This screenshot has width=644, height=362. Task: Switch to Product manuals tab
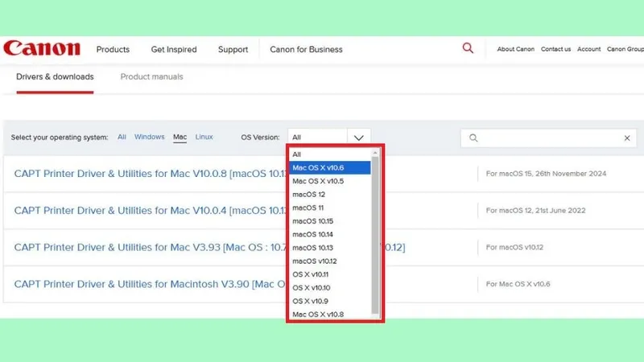[151, 77]
